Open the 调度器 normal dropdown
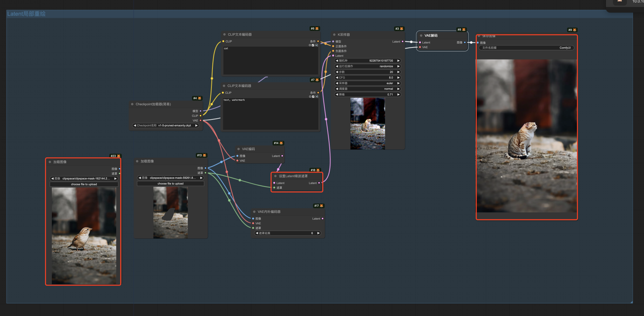644x316 pixels. [367, 89]
